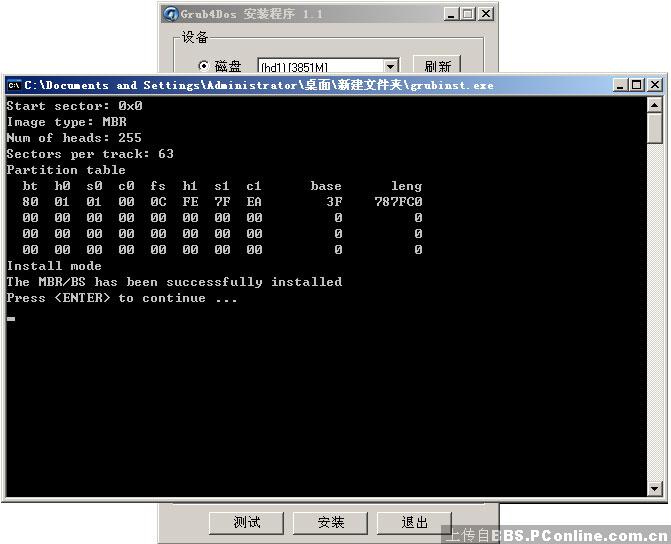Click the 安装 install button

pyautogui.click(x=330, y=522)
